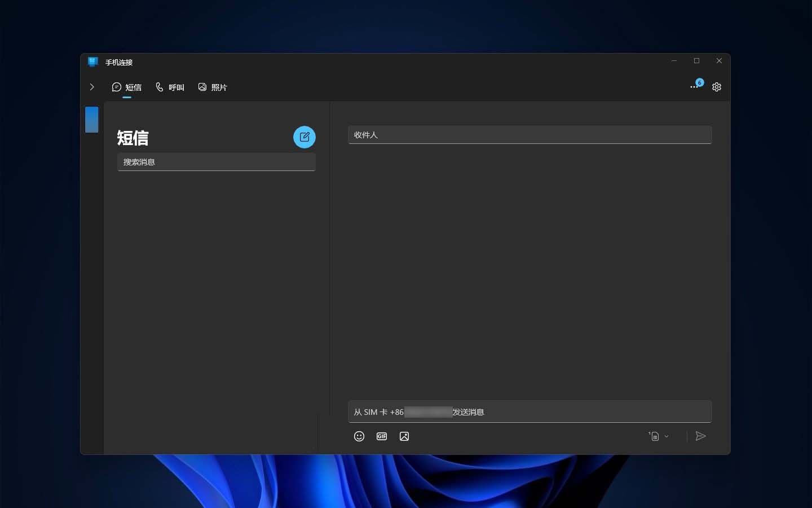Close the 手机连接 window
The height and width of the screenshot is (508, 812).
719,61
